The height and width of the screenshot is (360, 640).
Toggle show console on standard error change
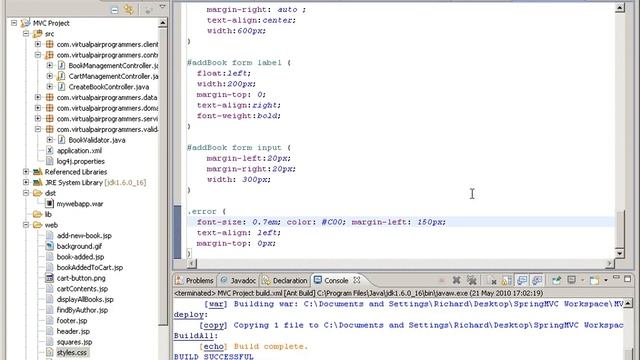click(x=537, y=280)
